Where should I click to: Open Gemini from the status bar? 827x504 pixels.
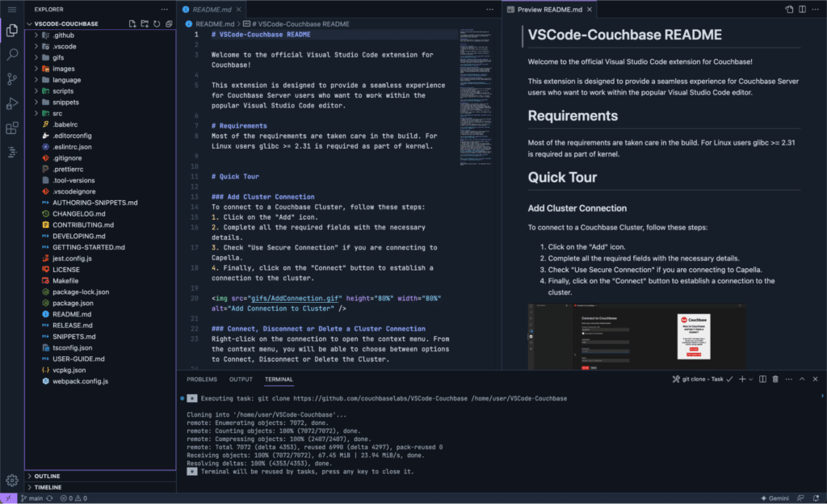[x=773, y=498]
